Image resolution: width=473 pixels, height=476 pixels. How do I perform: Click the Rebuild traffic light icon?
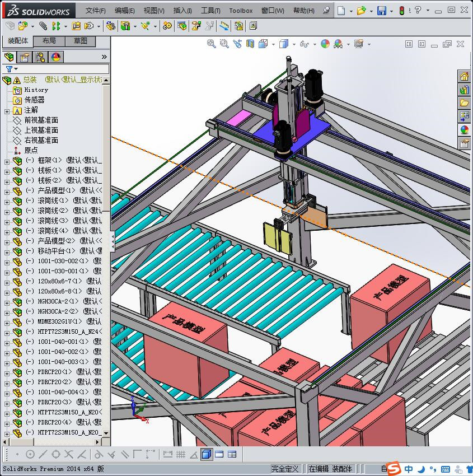point(402,11)
